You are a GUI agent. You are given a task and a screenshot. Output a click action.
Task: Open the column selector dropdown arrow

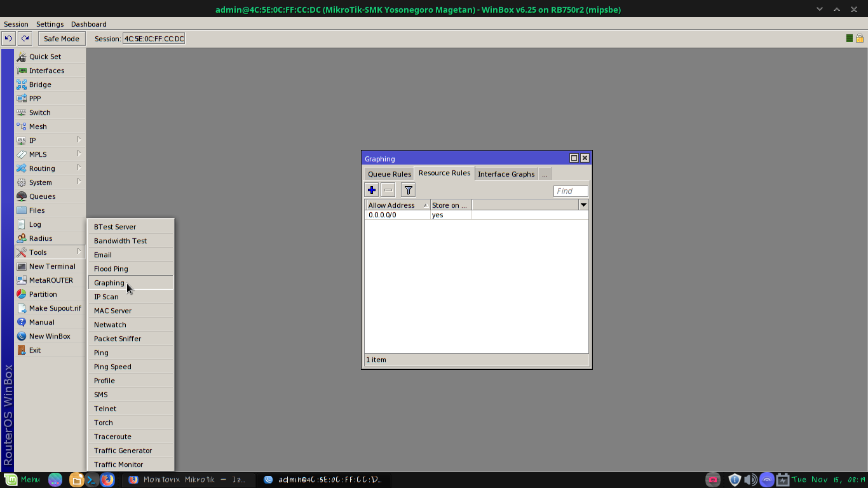[583, 205]
